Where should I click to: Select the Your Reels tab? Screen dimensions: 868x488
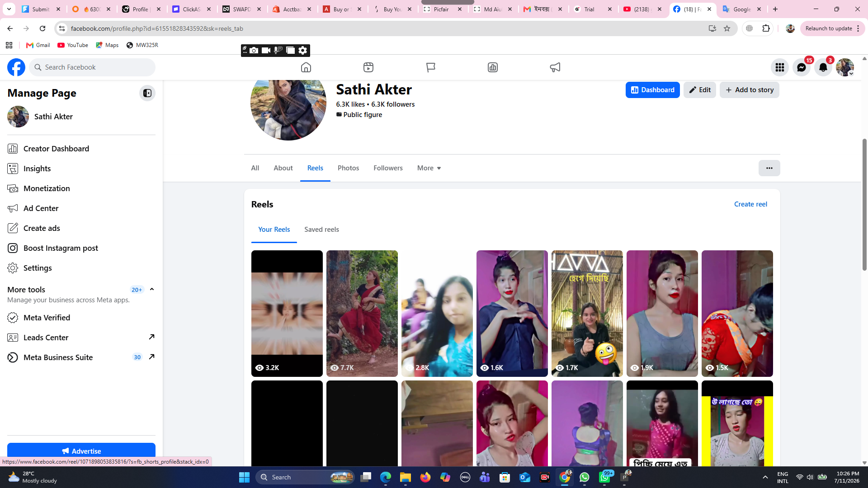tap(274, 230)
